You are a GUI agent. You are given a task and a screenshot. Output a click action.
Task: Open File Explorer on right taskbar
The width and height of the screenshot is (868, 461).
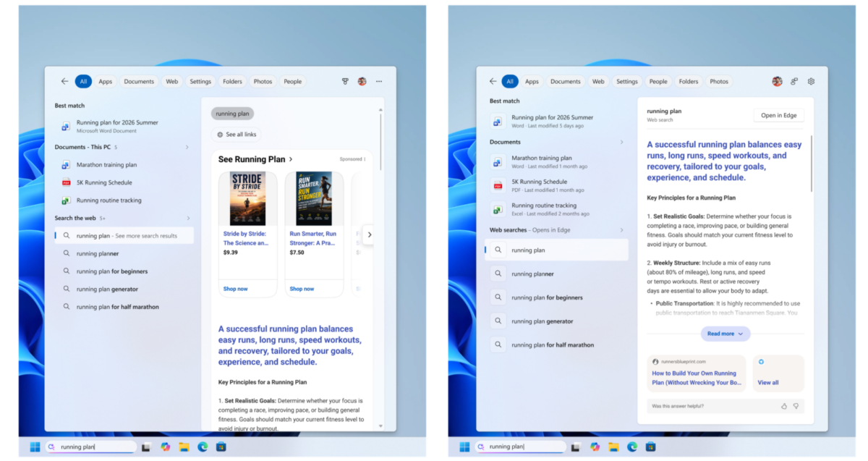point(613,447)
